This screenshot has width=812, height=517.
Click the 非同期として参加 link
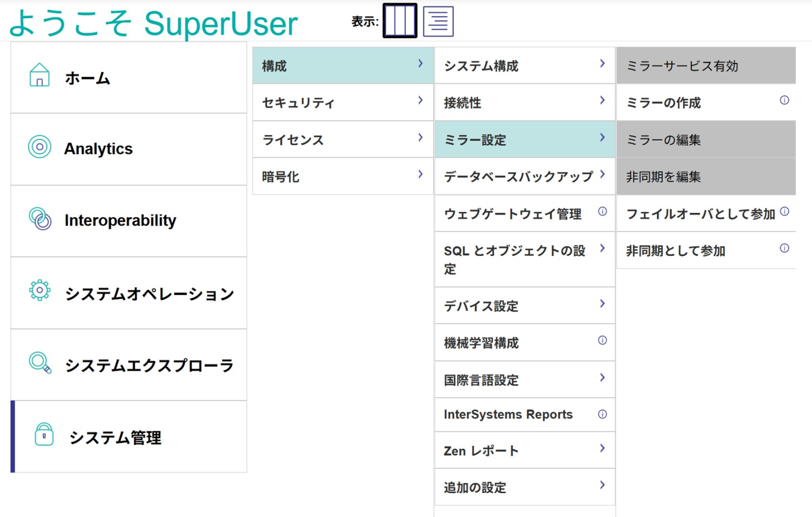(675, 251)
